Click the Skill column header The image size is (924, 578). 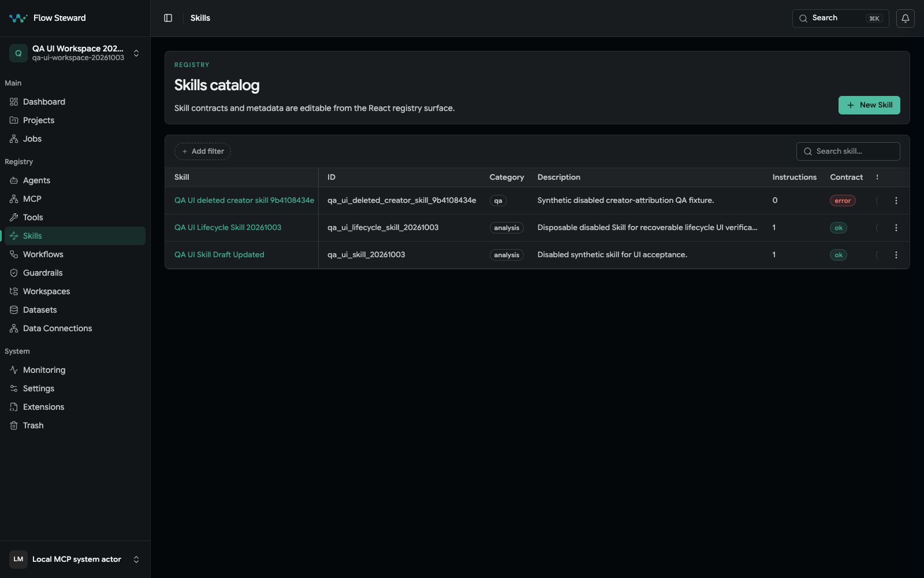click(182, 177)
